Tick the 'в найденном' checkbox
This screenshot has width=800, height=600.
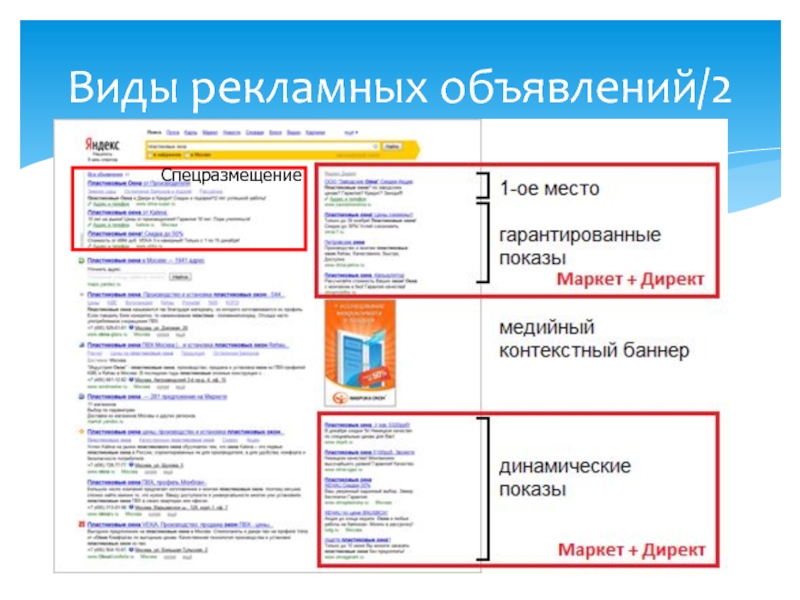(150, 155)
